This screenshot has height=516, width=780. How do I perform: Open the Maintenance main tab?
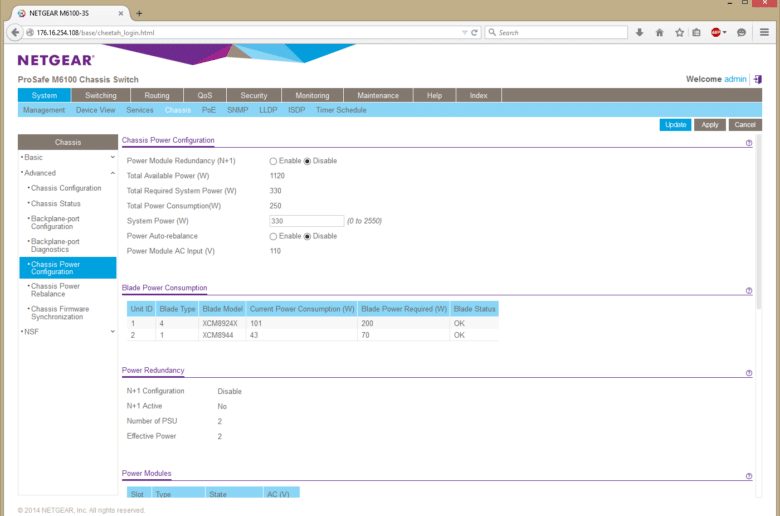coord(378,95)
